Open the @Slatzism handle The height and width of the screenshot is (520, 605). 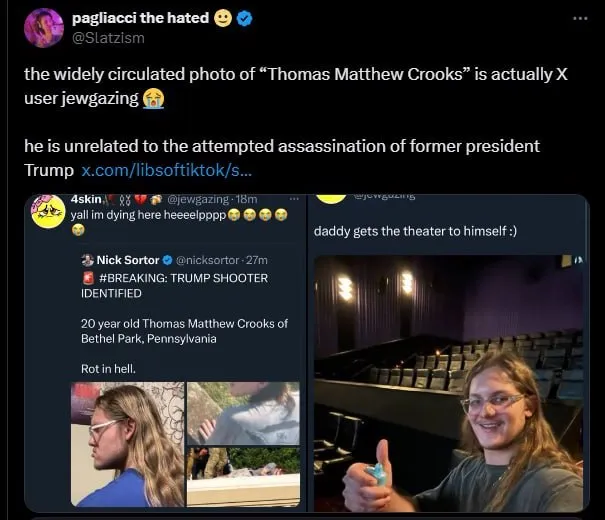point(106,38)
